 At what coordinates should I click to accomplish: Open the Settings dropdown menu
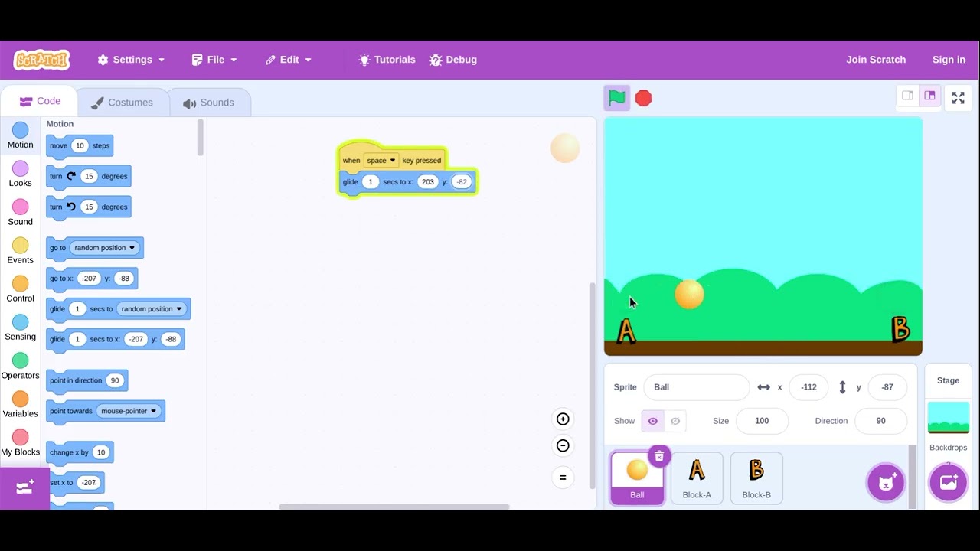click(x=131, y=60)
